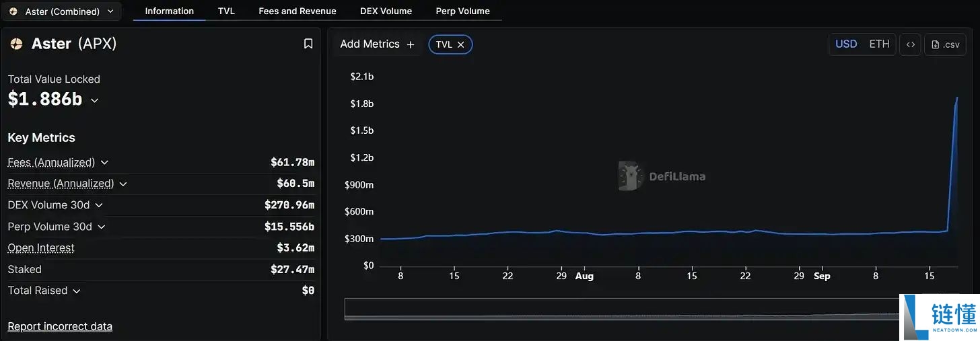Open the Fees and Revenue tab
980x341 pixels.
[297, 11]
